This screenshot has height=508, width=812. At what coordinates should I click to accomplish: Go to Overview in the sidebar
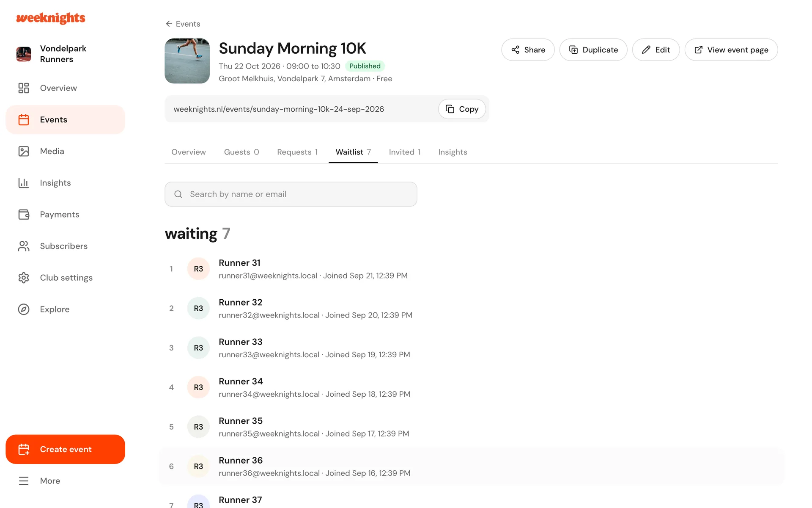click(65, 88)
